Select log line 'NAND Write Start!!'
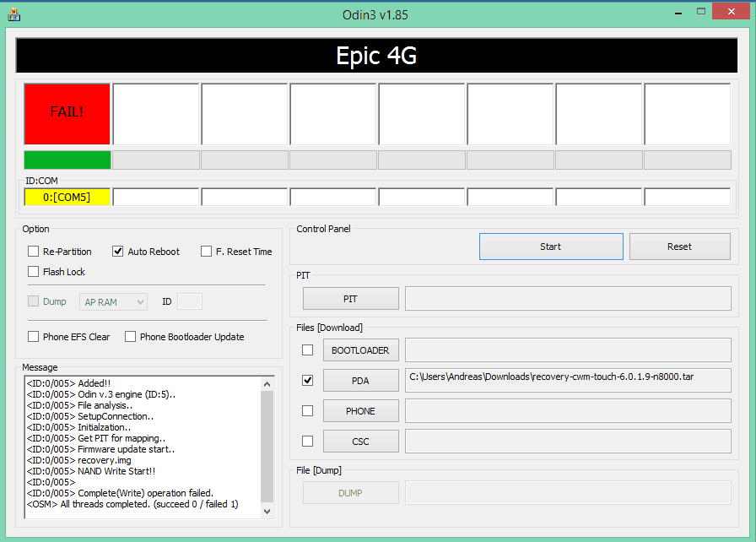This screenshot has width=756, height=542. [91, 471]
